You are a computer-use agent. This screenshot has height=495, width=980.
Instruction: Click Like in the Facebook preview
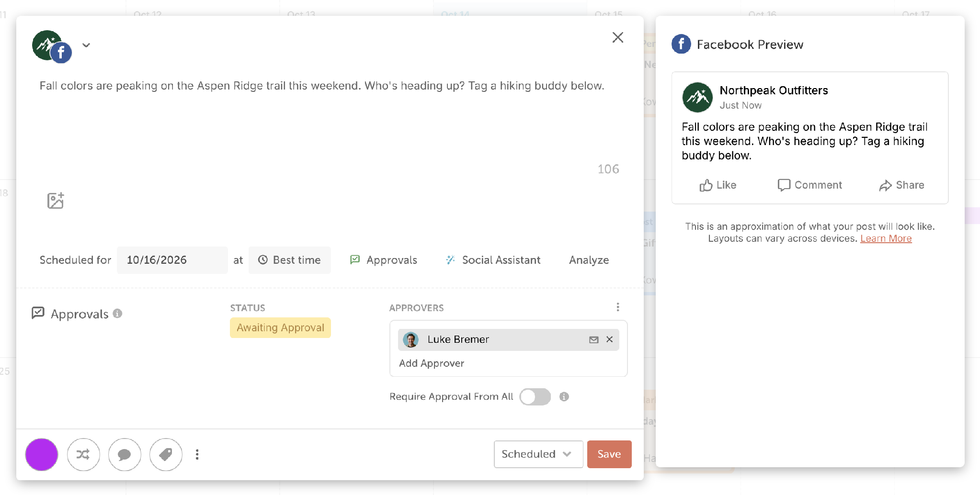718,185
